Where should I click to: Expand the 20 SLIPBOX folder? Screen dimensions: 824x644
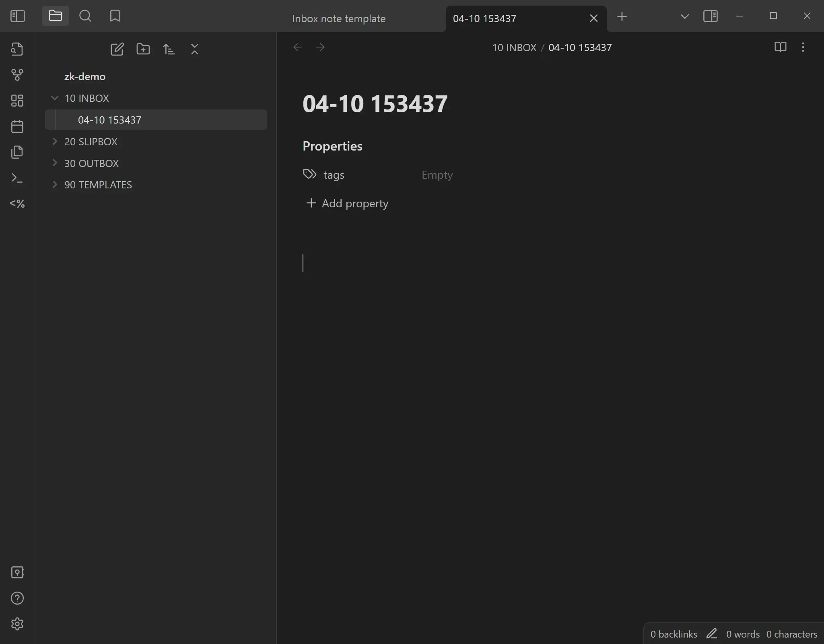point(55,141)
